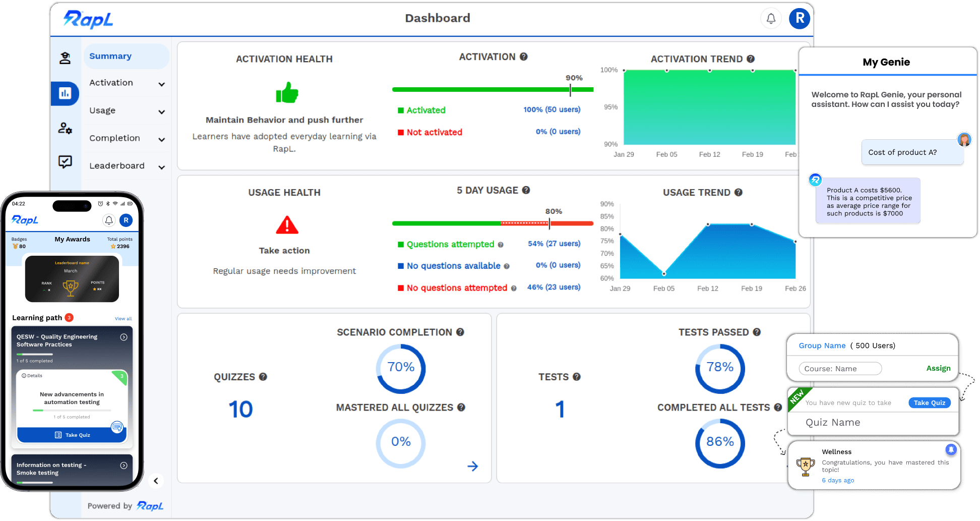980x521 pixels.
Task: Click the Assign link in group card
Action: pos(938,368)
